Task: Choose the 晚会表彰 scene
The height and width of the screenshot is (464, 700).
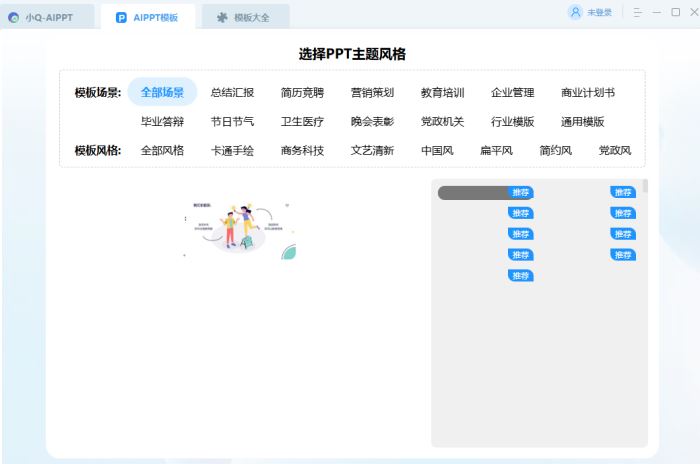Action: tap(372, 121)
